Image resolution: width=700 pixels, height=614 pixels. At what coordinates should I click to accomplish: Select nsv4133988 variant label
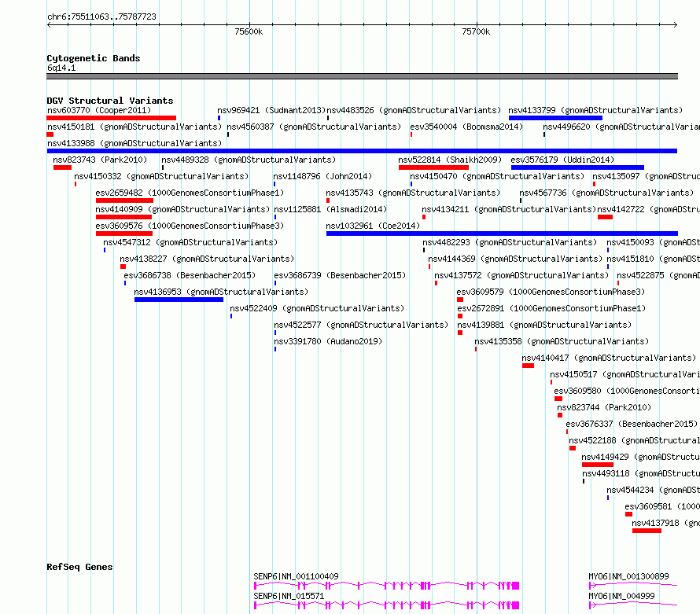click(x=134, y=143)
